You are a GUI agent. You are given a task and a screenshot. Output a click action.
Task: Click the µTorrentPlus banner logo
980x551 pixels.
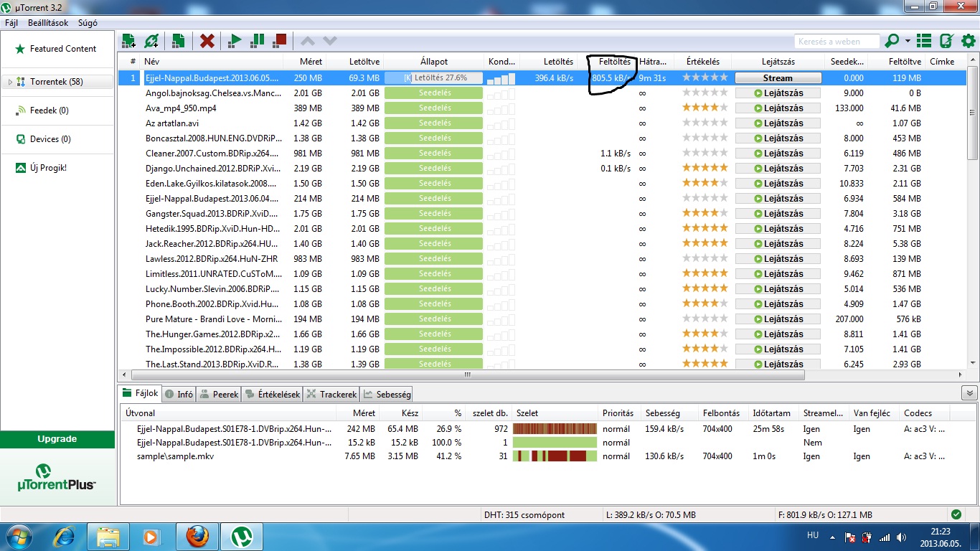click(x=57, y=477)
